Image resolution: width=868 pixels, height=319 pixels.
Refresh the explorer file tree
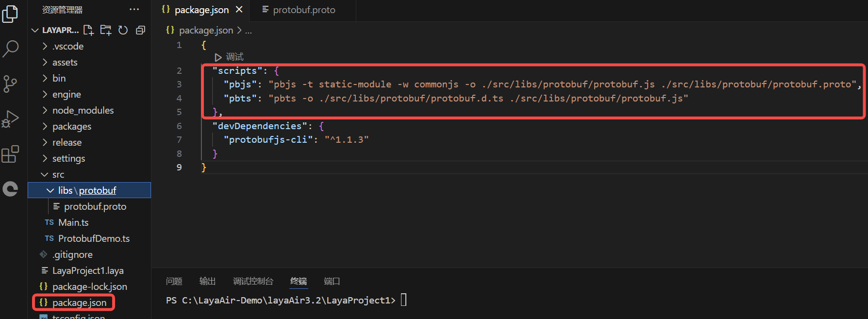coord(123,30)
